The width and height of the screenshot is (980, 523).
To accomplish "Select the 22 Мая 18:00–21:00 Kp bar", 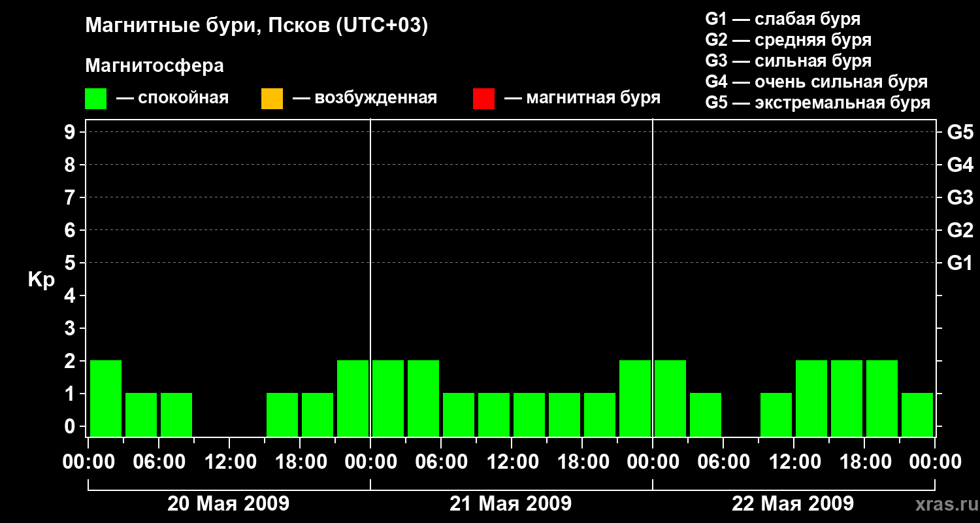I will point(882,398).
